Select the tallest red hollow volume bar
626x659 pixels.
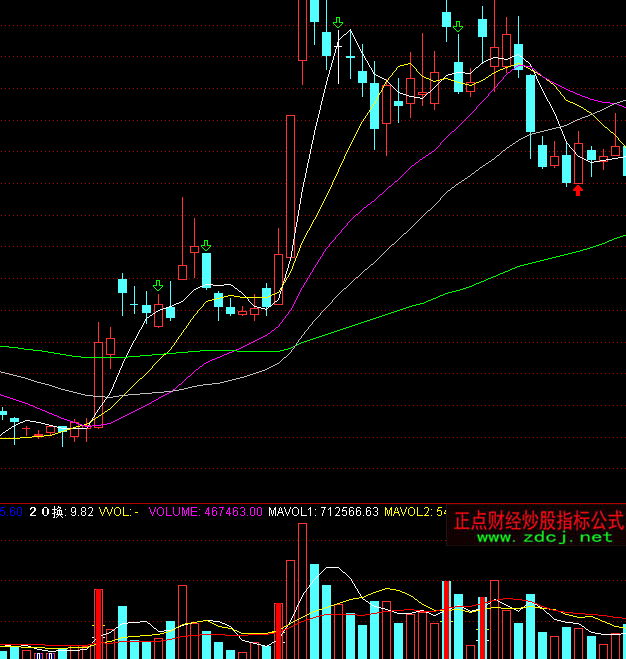point(302,590)
